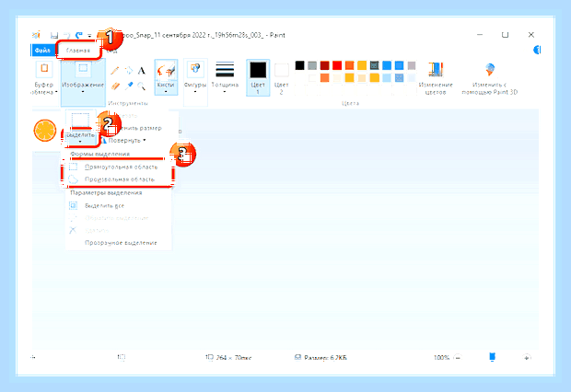The image size is (571, 392).
Task: Click the zoom out minus button
Action: click(458, 358)
